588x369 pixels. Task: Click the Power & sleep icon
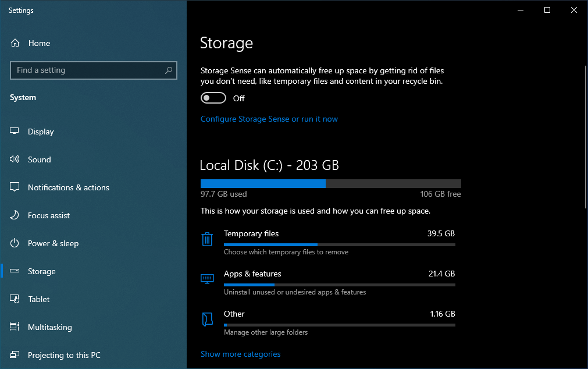pyautogui.click(x=15, y=243)
